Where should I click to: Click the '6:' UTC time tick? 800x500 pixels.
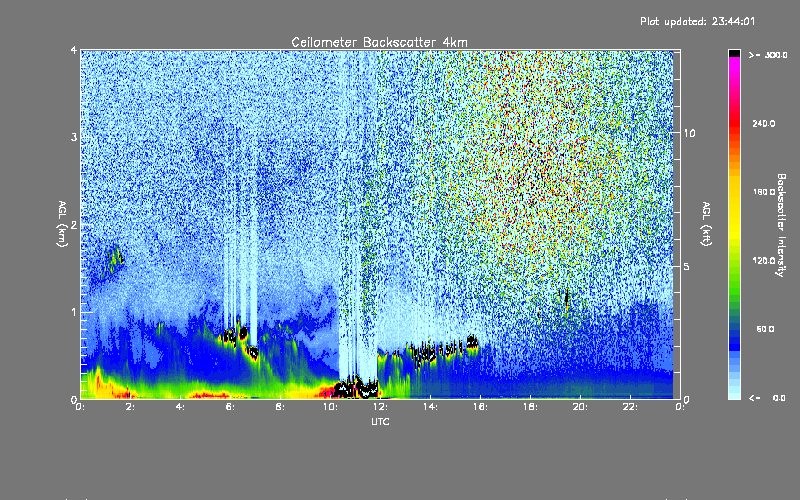pos(230,407)
